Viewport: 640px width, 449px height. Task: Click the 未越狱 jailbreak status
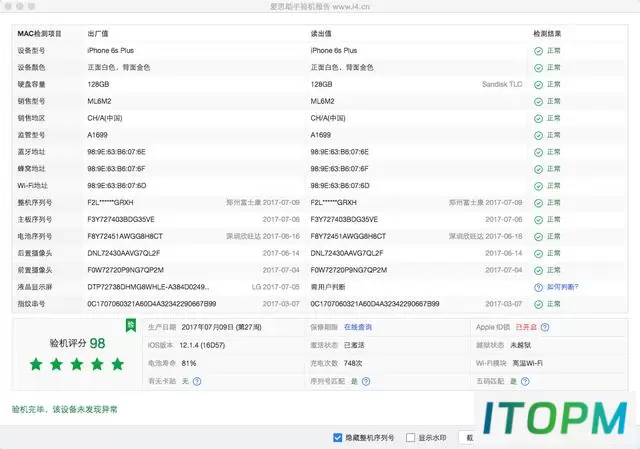click(x=521, y=345)
